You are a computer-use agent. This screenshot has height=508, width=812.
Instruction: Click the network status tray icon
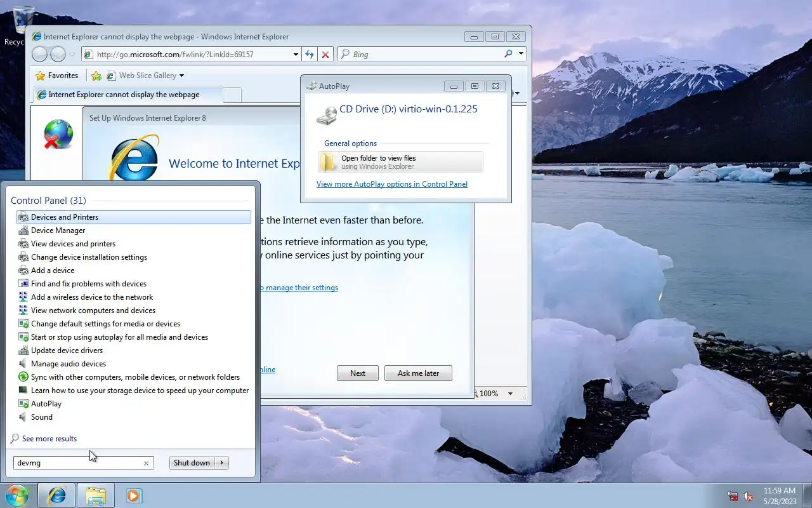733,496
